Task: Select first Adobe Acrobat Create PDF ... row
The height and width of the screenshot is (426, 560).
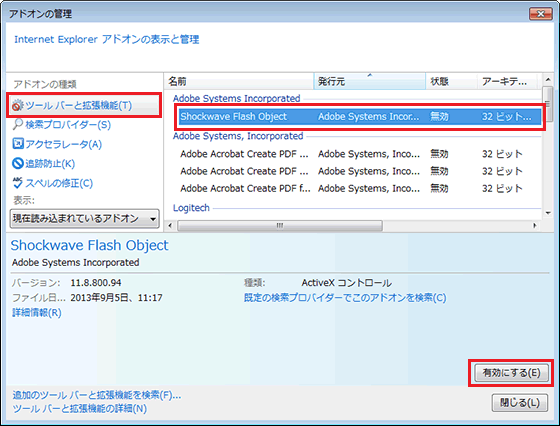Action: (x=357, y=154)
